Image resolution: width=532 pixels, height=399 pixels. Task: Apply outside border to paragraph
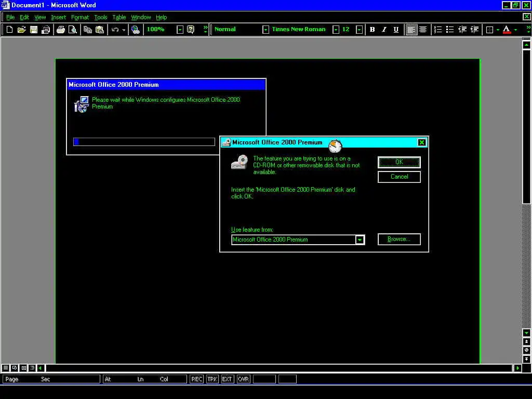[x=489, y=30]
